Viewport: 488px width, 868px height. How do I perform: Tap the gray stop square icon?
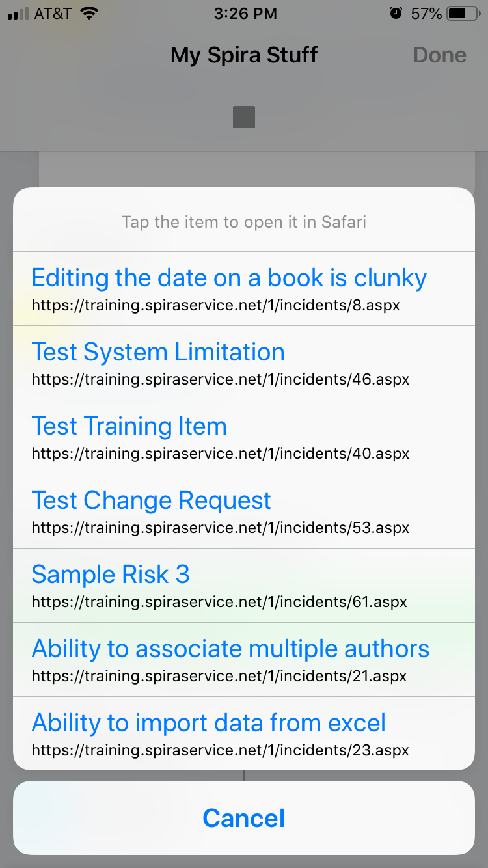[244, 117]
